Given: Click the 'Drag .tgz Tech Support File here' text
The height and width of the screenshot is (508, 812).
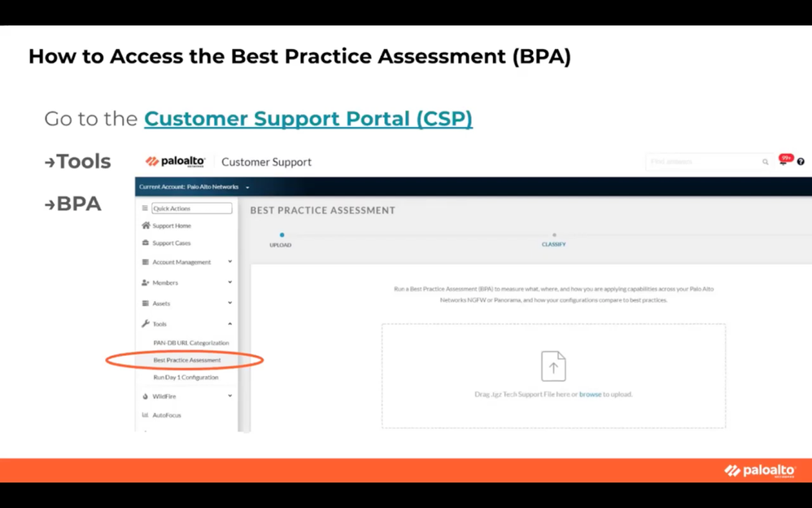Looking at the screenshot, I should [x=522, y=395].
